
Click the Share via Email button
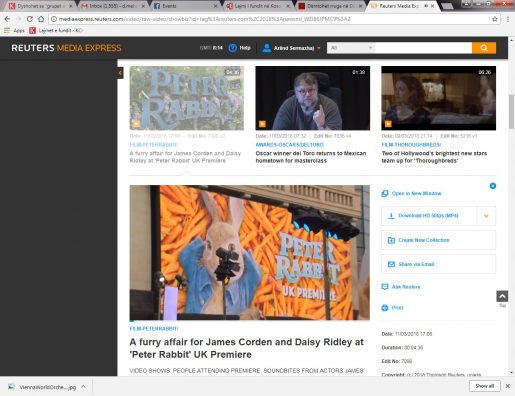pos(438,264)
